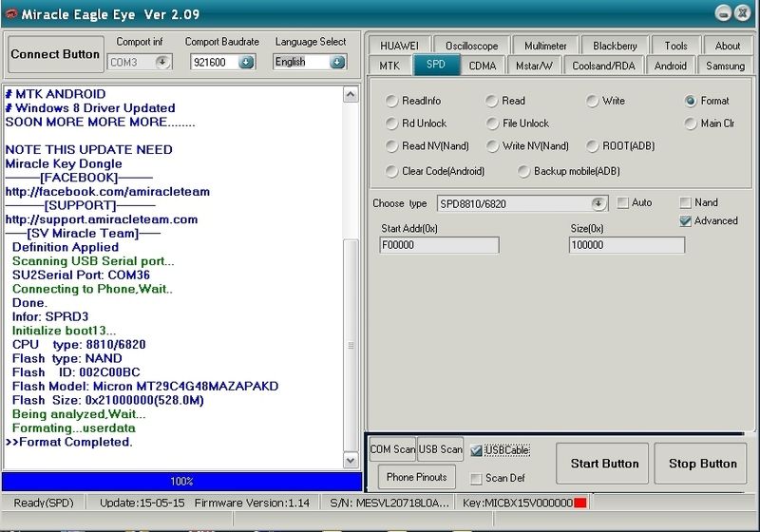Switch to the Blackberry tab
The width and height of the screenshot is (760, 532).
[615, 46]
